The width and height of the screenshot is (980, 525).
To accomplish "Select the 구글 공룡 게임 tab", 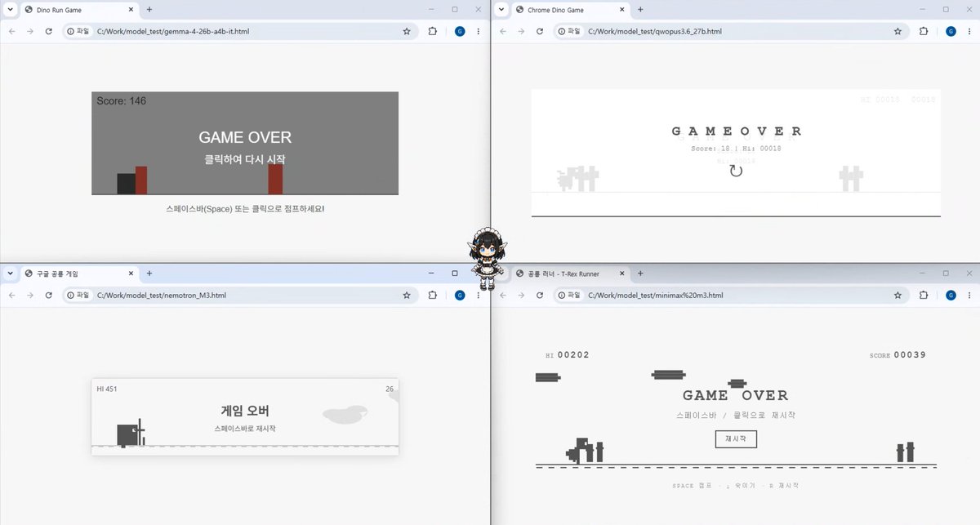I will [78, 274].
